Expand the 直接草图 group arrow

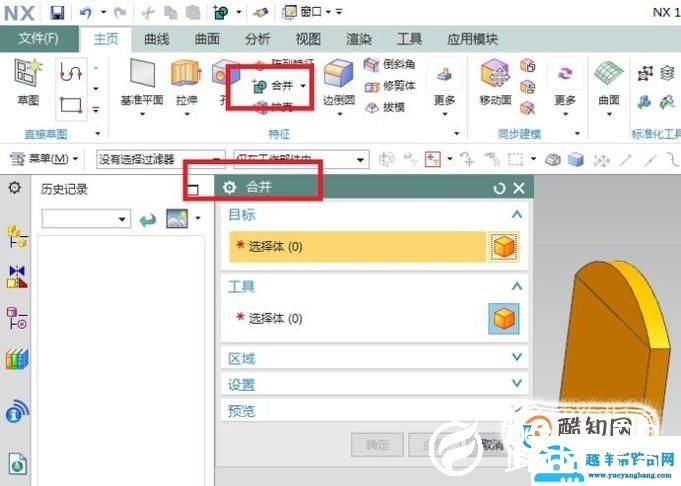pyautogui.click(x=98, y=133)
